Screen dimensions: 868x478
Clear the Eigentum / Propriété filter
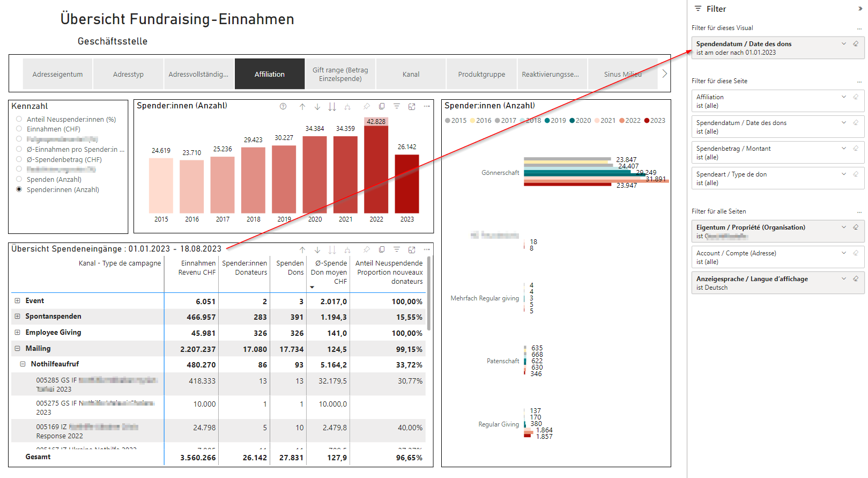tap(856, 227)
